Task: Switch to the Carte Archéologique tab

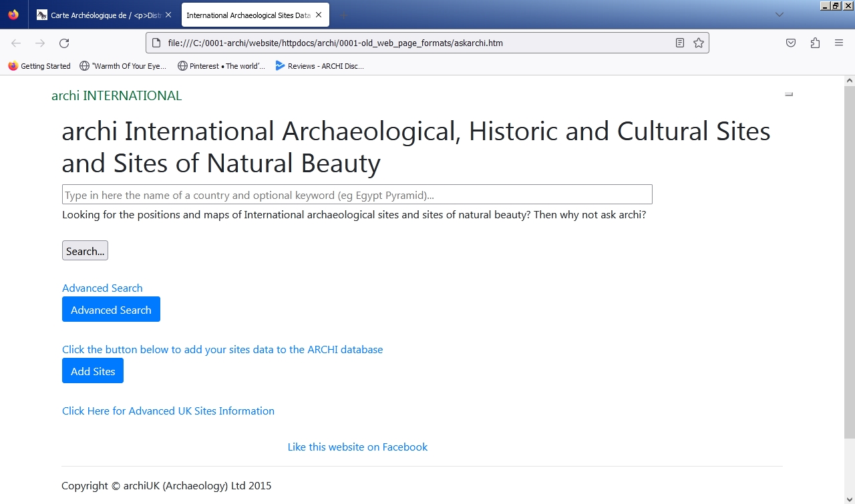Action: pos(100,15)
